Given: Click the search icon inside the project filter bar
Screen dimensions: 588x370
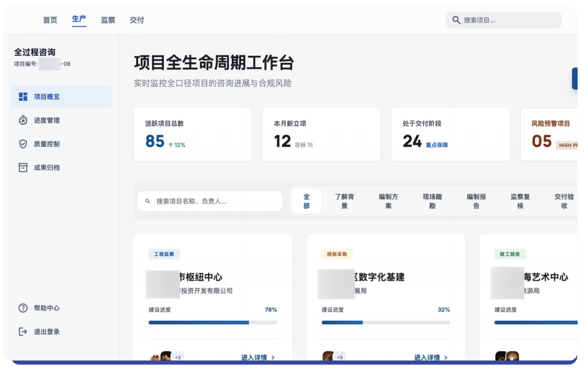Looking at the screenshot, I should (148, 201).
